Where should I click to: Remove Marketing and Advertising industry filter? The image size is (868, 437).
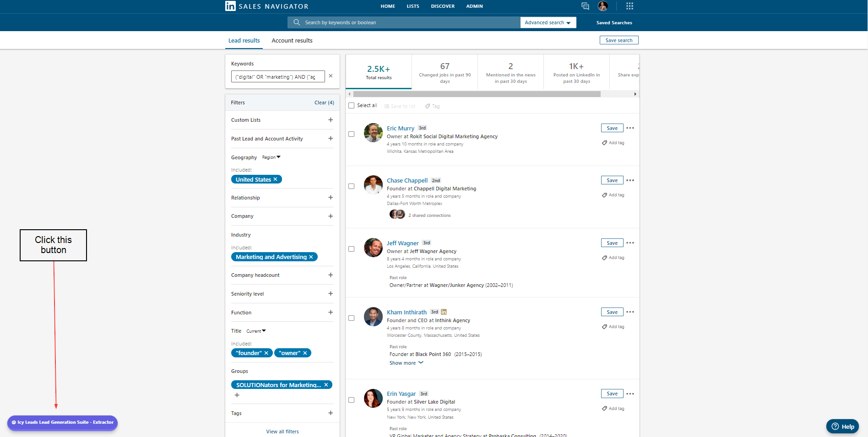(311, 257)
